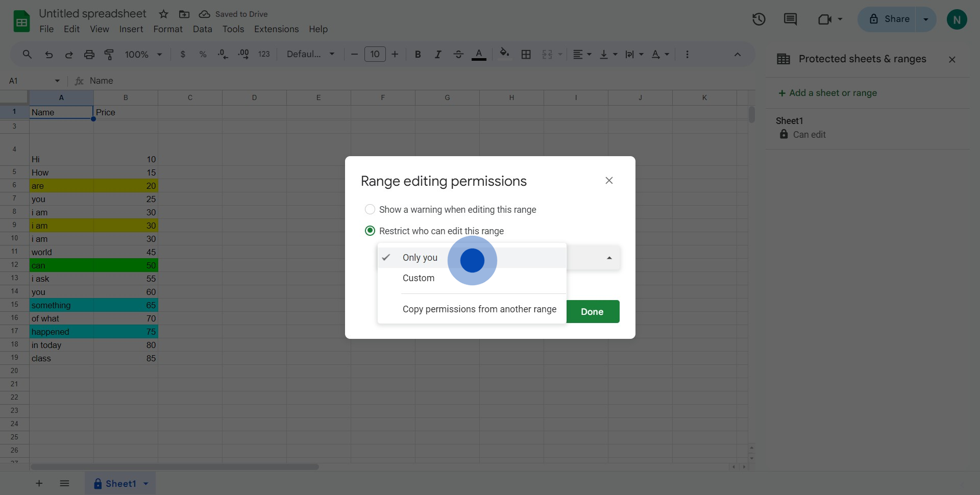
Task: Choose 'Copy permissions from another range'
Action: [x=479, y=309]
